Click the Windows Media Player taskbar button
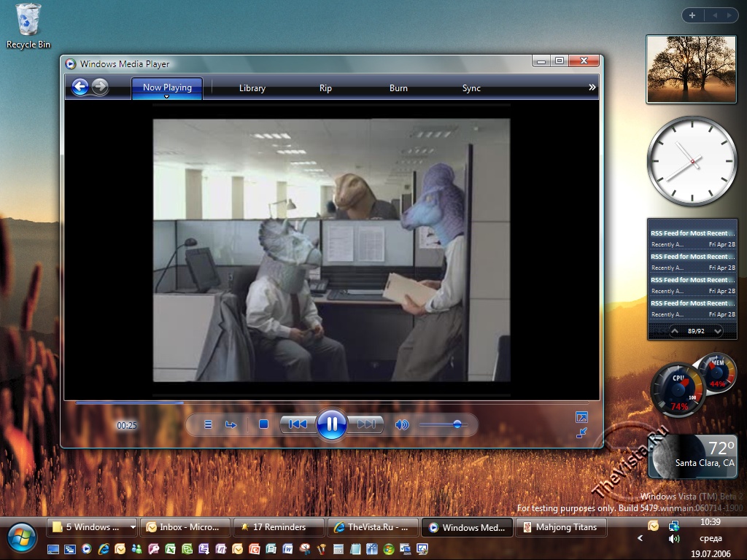 pyautogui.click(x=468, y=527)
